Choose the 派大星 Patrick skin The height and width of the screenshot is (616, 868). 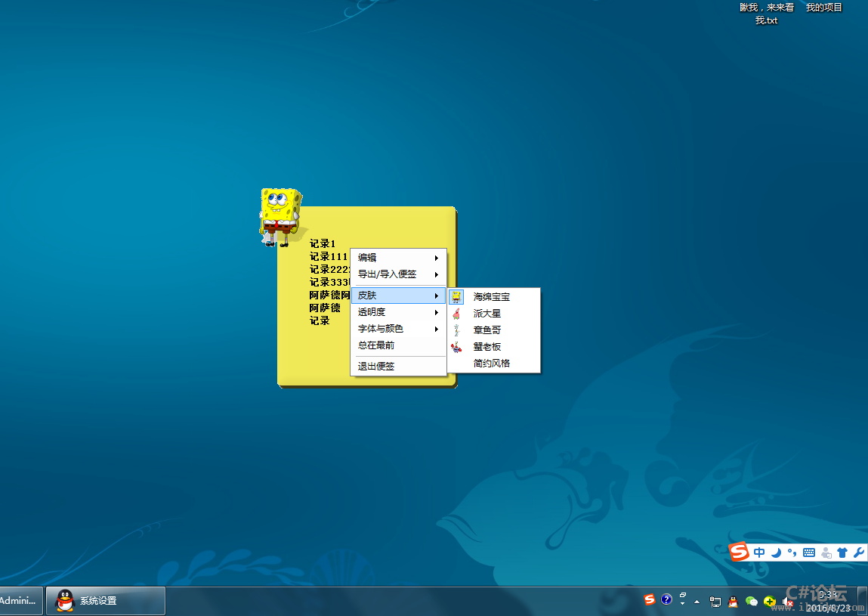click(494, 314)
